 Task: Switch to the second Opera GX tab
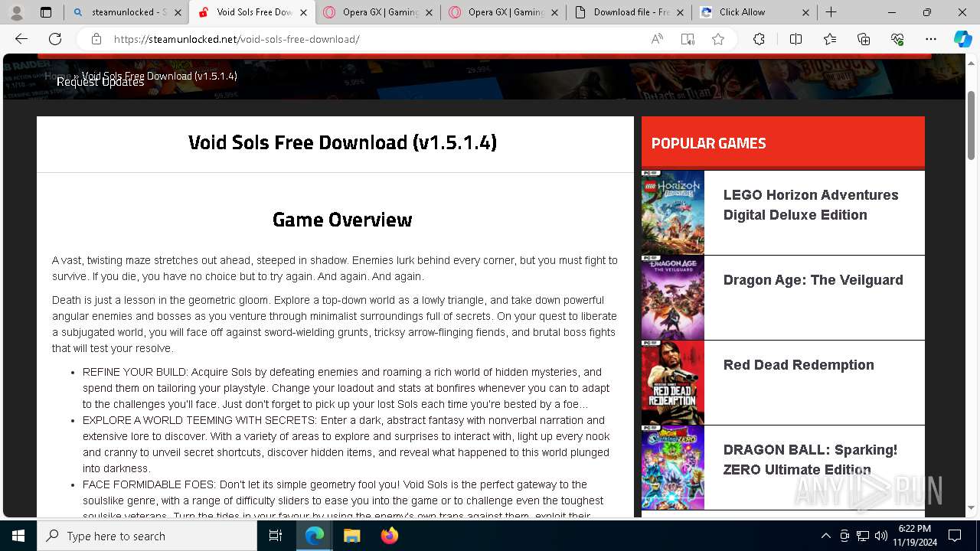pos(503,12)
